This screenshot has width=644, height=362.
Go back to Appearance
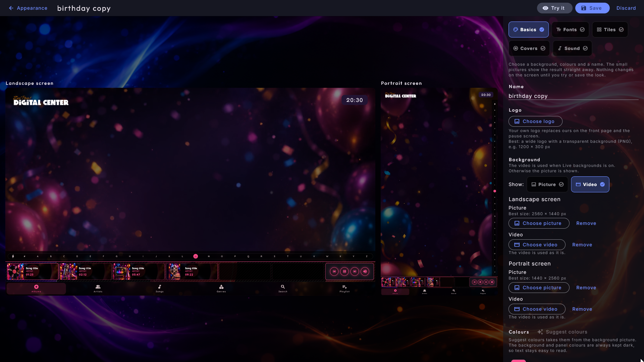point(28,8)
